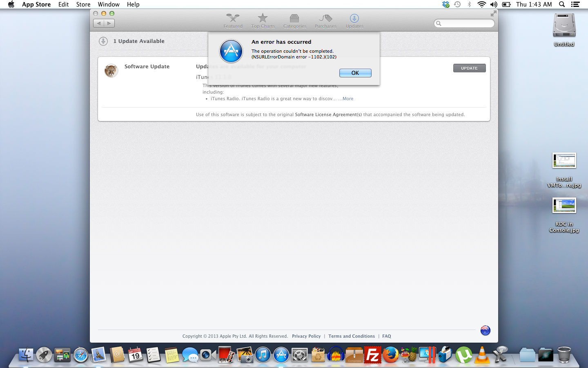Image resolution: width=588 pixels, height=368 pixels.
Task: Open Notes yellow pad in the Dock
Action: [x=172, y=355]
